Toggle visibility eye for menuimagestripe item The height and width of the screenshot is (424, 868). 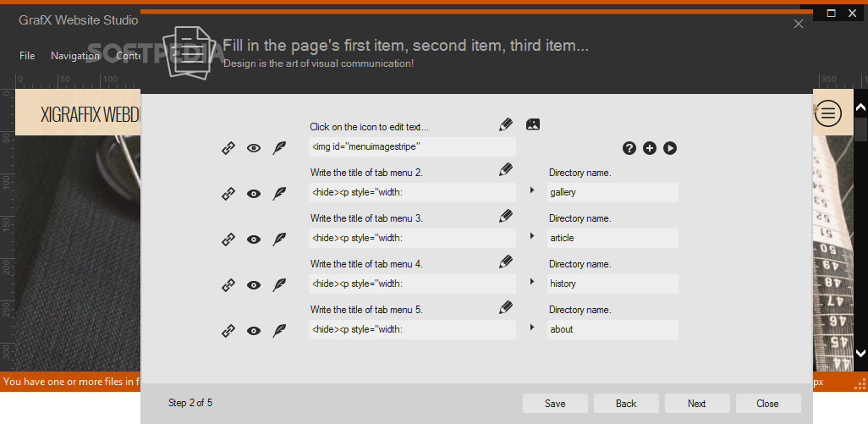click(254, 148)
